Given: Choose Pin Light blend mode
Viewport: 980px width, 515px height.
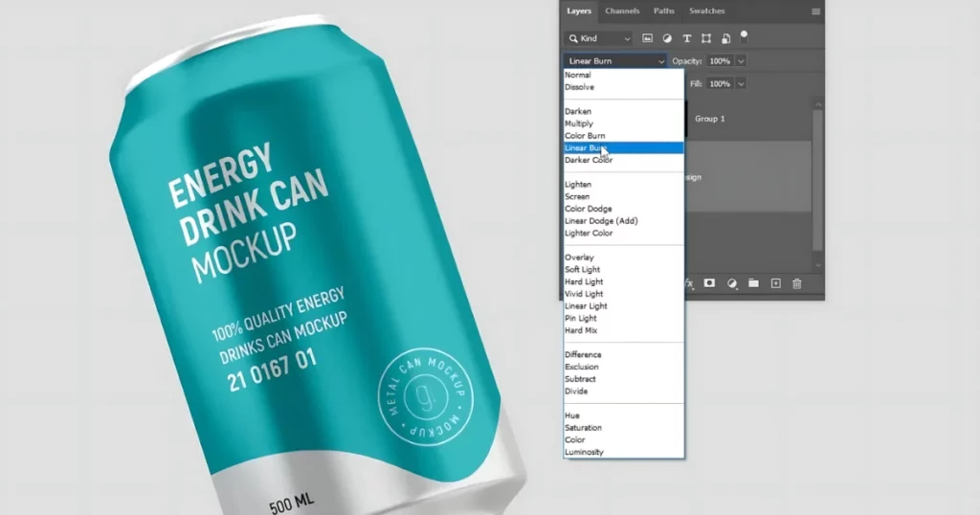Looking at the screenshot, I should tap(624, 318).
